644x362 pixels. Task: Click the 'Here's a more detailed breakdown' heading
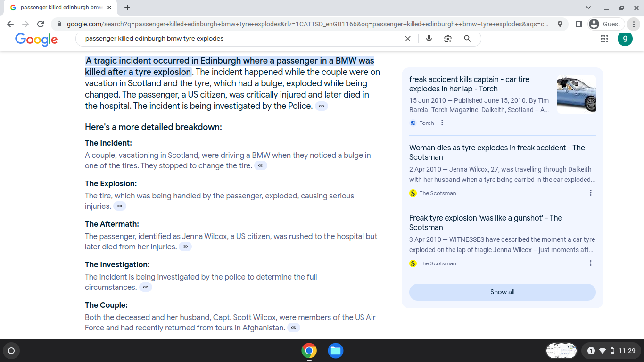153,127
